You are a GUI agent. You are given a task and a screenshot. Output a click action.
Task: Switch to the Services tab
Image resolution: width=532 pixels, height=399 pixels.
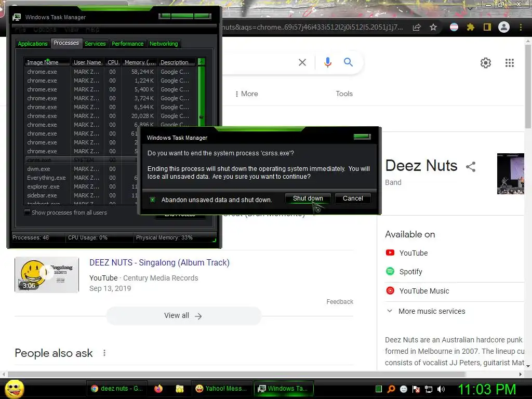[x=95, y=44]
